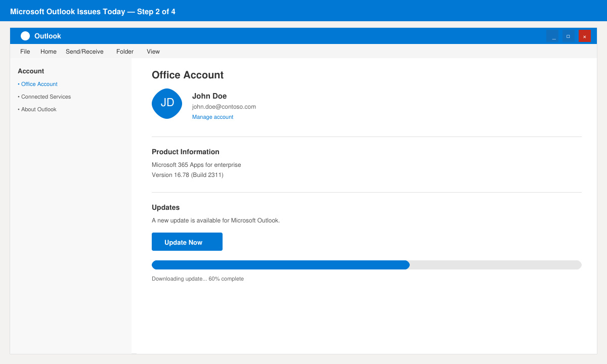The image size is (607, 364).
Task: Open the Folder tab
Action: click(125, 52)
